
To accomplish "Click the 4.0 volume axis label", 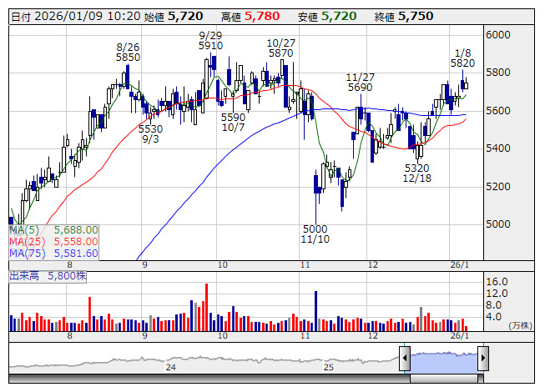I will tap(493, 317).
